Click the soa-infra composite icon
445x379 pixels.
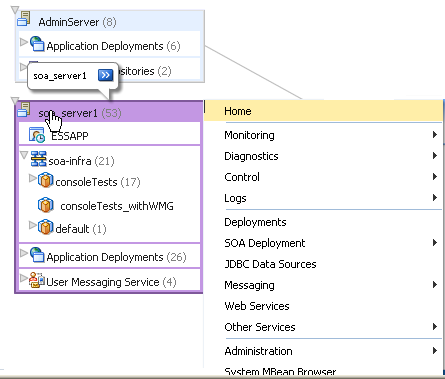click(x=38, y=159)
